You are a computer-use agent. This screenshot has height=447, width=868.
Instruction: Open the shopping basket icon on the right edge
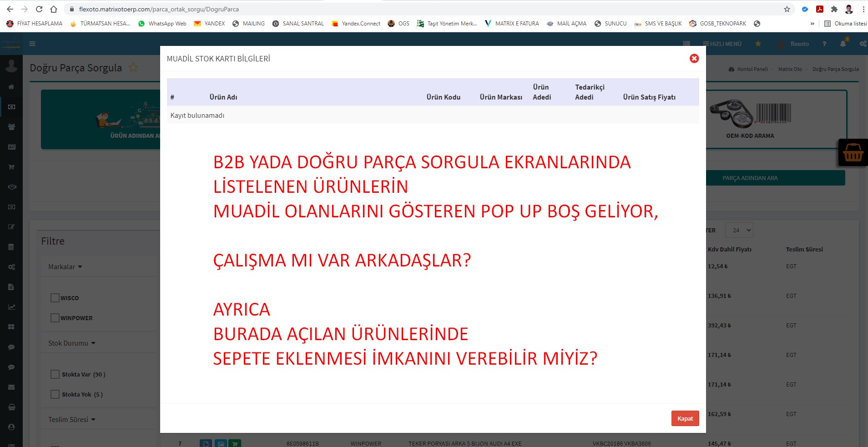pyautogui.click(x=853, y=153)
